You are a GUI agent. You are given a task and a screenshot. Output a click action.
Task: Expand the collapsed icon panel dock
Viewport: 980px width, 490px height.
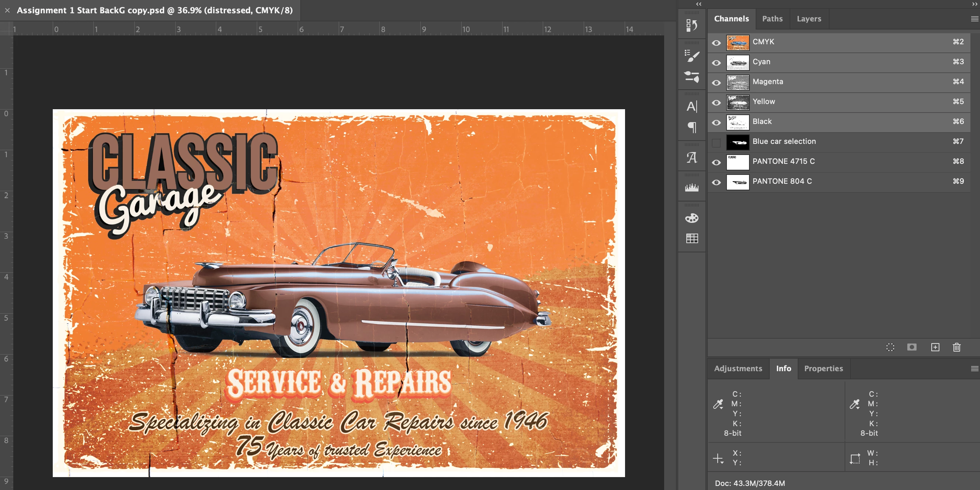coord(698,4)
